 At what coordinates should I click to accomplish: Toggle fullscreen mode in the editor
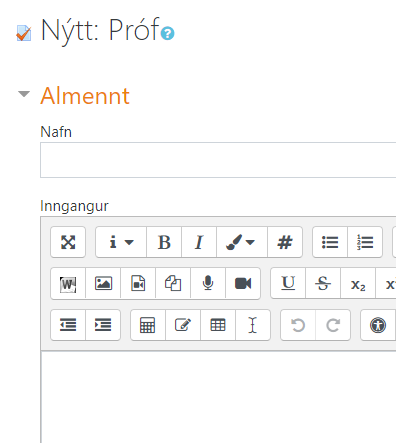(x=68, y=242)
